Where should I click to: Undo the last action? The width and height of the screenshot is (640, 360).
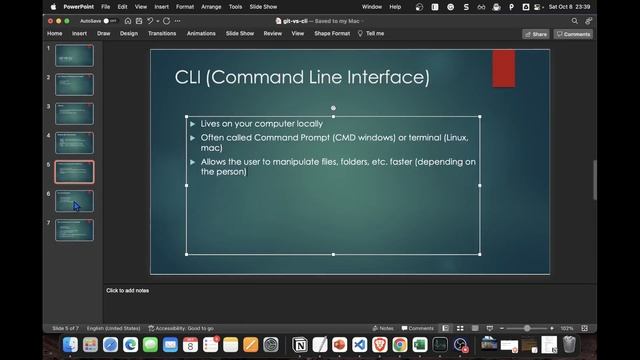(x=150, y=21)
